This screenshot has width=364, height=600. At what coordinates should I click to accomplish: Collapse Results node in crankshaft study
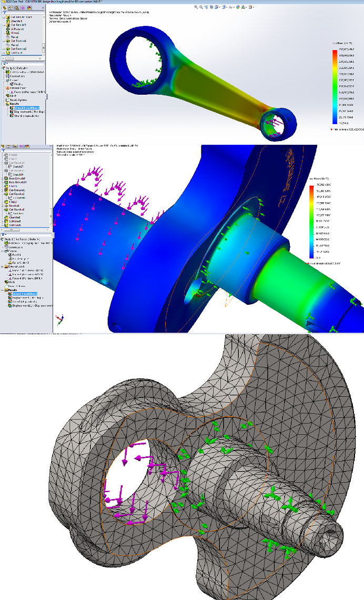2,290
